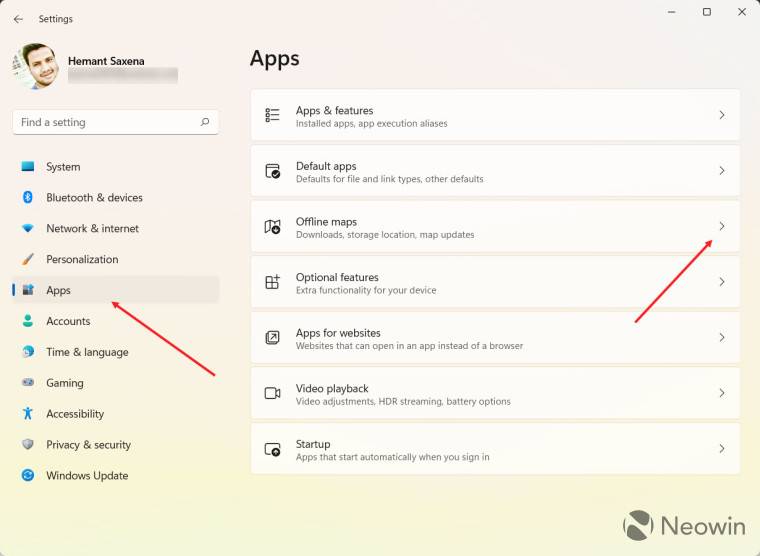This screenshot has height=556, width=760.
Task: Select Accessibility in sidebar
Action: pos(115,413)
